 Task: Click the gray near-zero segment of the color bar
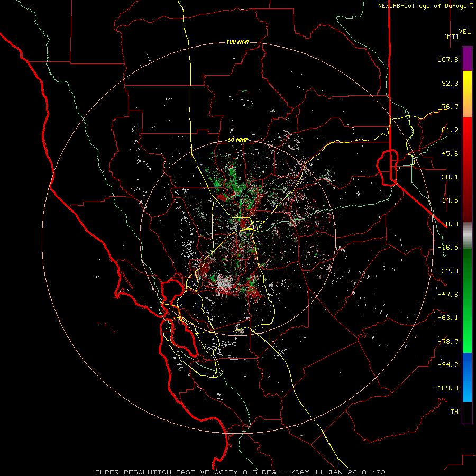point(467,235)
